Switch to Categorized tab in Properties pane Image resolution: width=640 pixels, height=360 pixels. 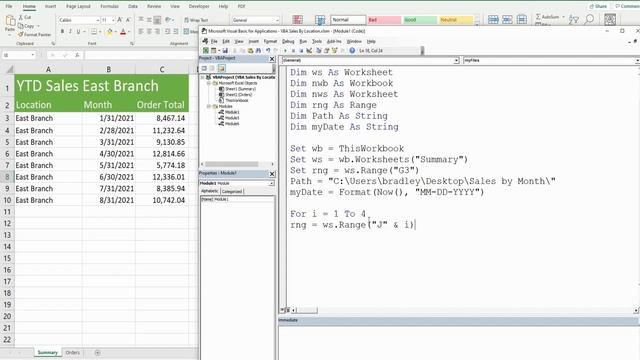tap(232, 191)
